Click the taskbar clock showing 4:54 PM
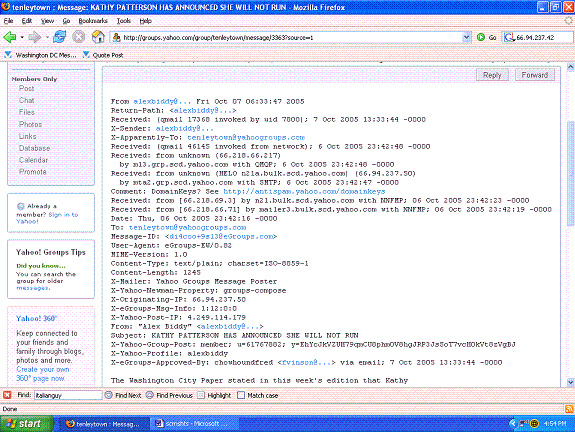 tap(556, 424)
